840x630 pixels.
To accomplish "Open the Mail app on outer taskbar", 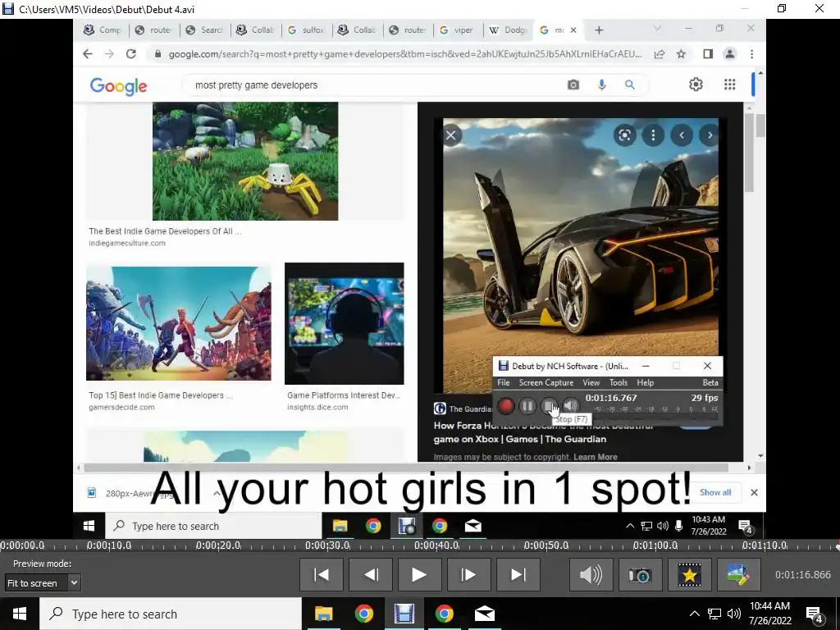I will pos(484,614).
